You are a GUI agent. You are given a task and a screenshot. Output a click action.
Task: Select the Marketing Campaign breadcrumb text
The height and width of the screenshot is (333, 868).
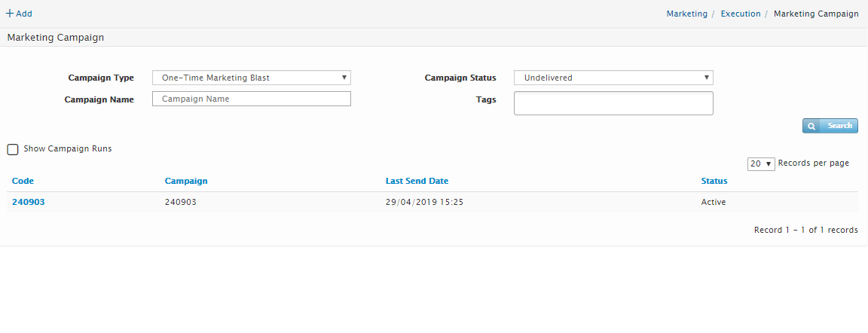(x=815, y=14)
